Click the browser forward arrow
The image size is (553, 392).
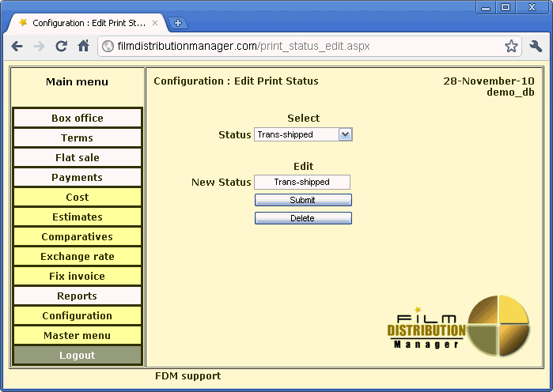[39, 47]
